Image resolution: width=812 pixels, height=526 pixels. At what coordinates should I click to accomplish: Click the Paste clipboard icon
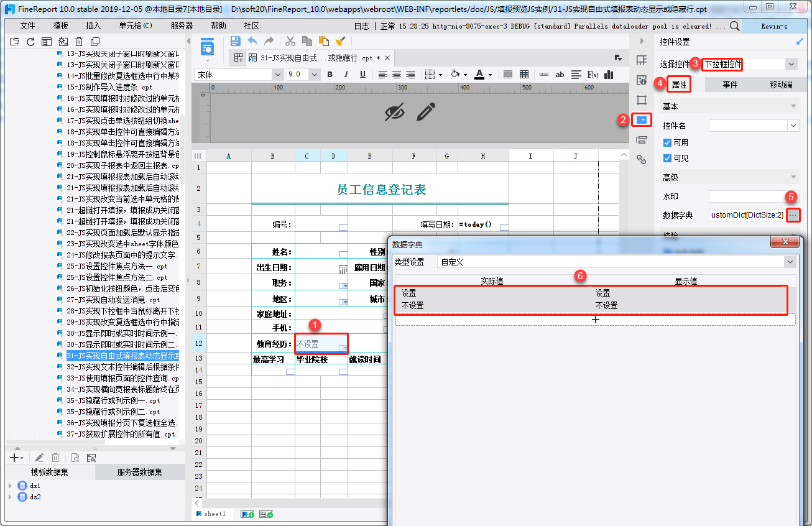point(324,41)
